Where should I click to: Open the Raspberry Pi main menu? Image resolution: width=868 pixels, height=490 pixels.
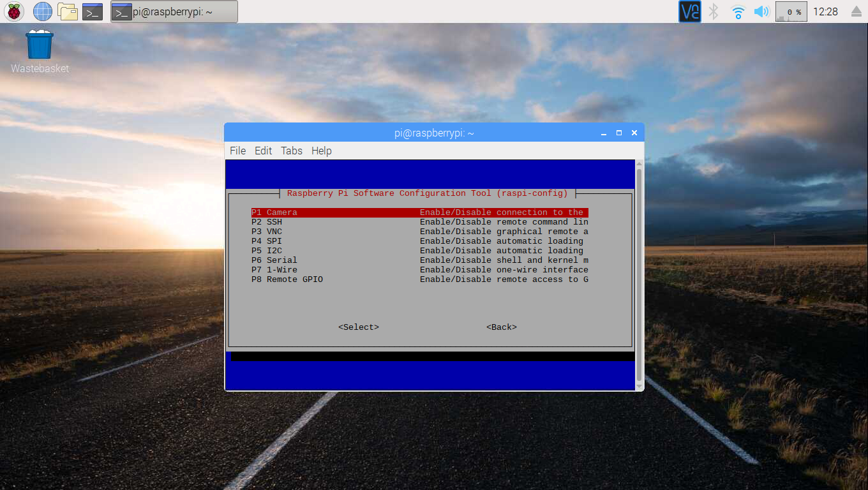coord(14,11)
